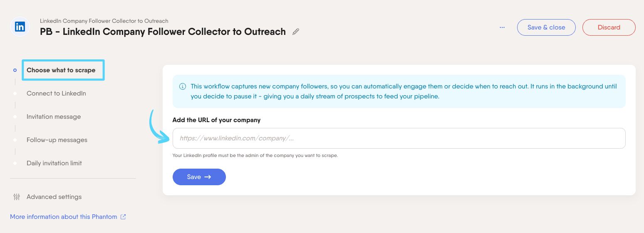Click the external link icon beside More information
This screenshot has width=644, height=233.
click(123, 217)
